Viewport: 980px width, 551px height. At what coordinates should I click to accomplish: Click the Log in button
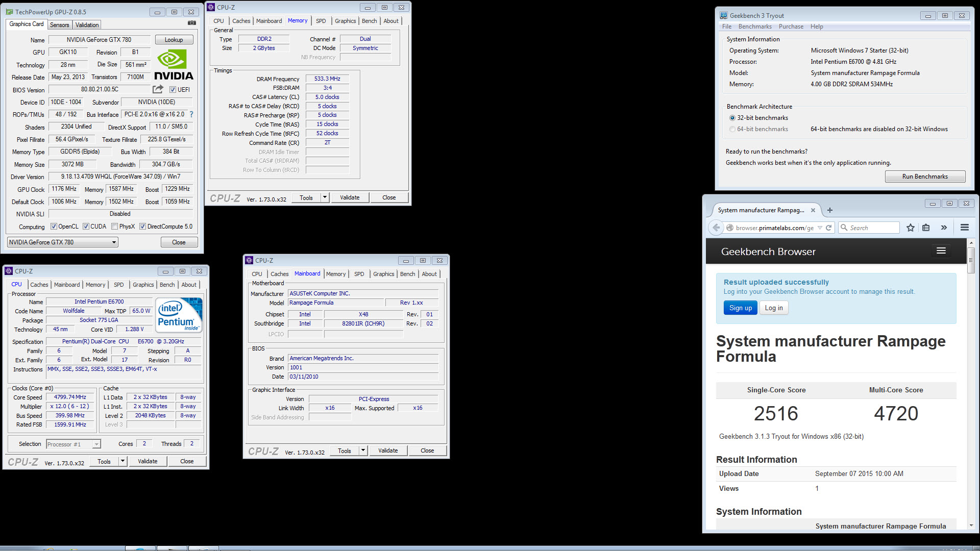tap(774, 308)
